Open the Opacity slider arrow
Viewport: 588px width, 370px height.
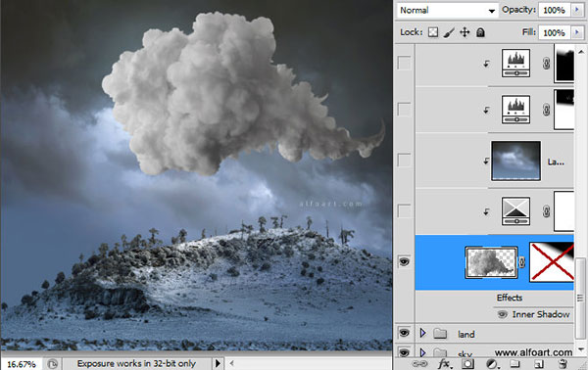577,10
